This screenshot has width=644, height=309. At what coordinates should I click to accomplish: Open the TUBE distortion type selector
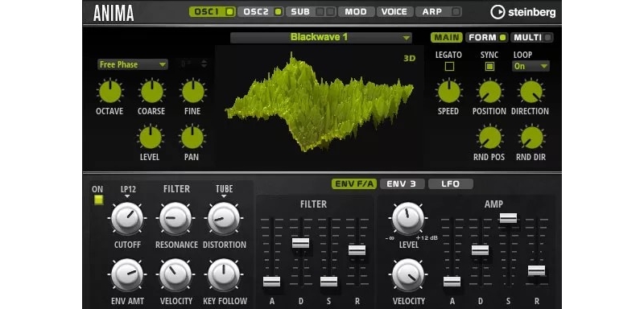tap(225, 192)
